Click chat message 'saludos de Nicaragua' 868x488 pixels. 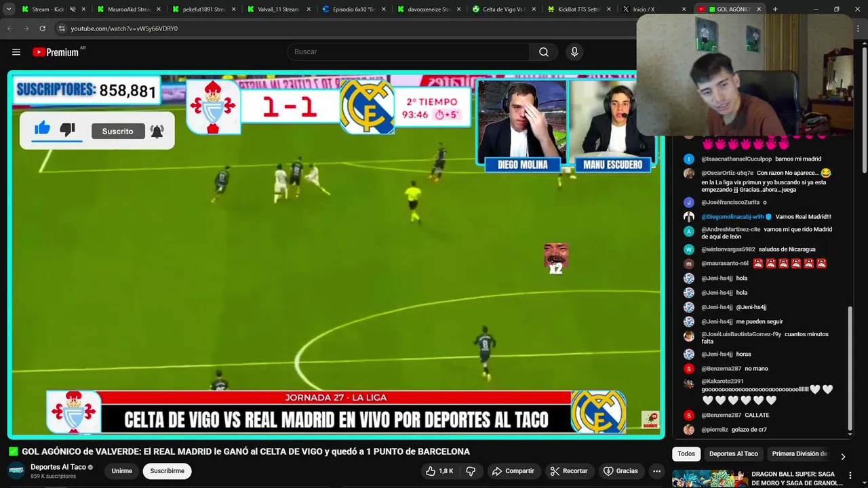pyautogui.click(x=787, y=249)
